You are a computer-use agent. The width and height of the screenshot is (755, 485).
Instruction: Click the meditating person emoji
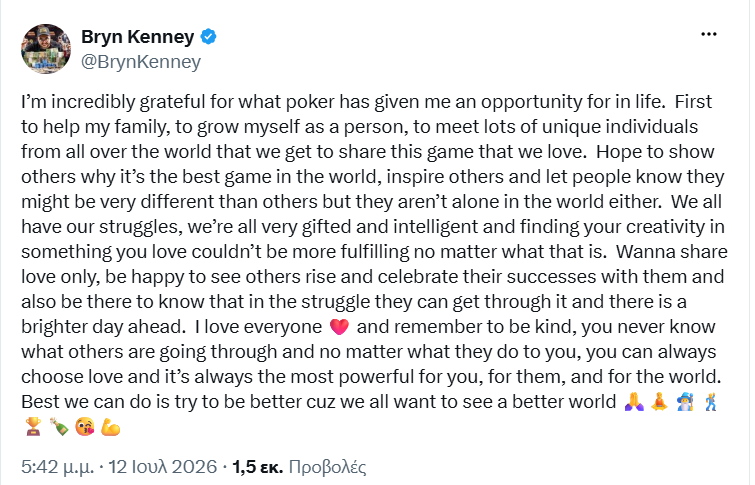pos(660,402)
